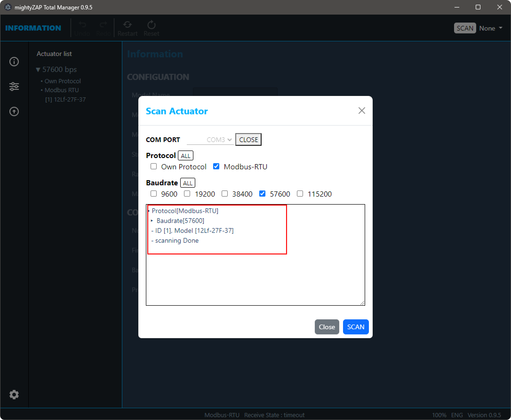Click inside the scan results text area
Viewport: 511px width, 420px height.
255,278
